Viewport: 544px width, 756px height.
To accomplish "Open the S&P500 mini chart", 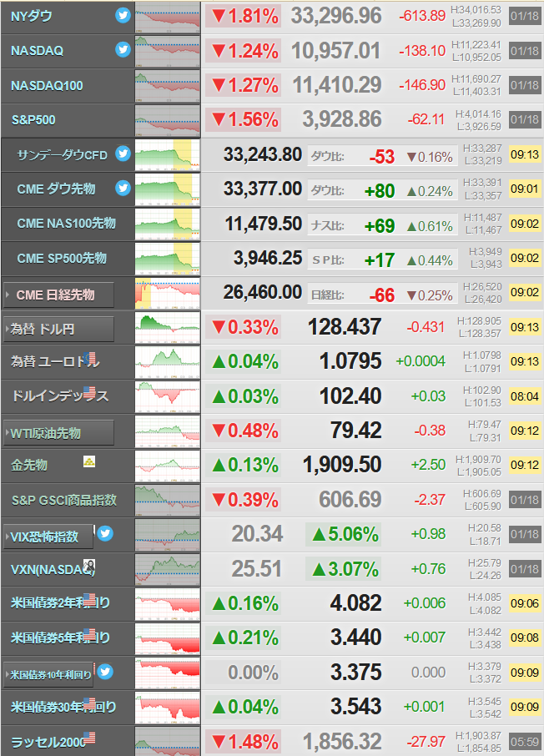I will tap(168, 120).
